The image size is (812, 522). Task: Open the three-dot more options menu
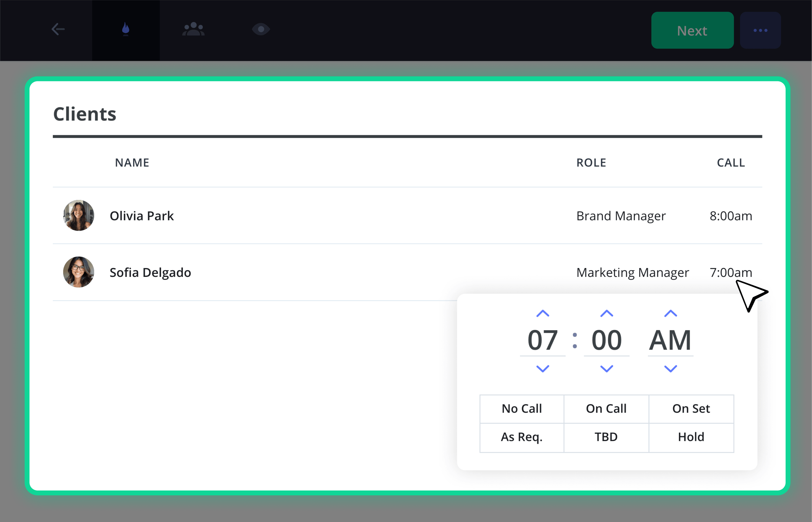760,30
